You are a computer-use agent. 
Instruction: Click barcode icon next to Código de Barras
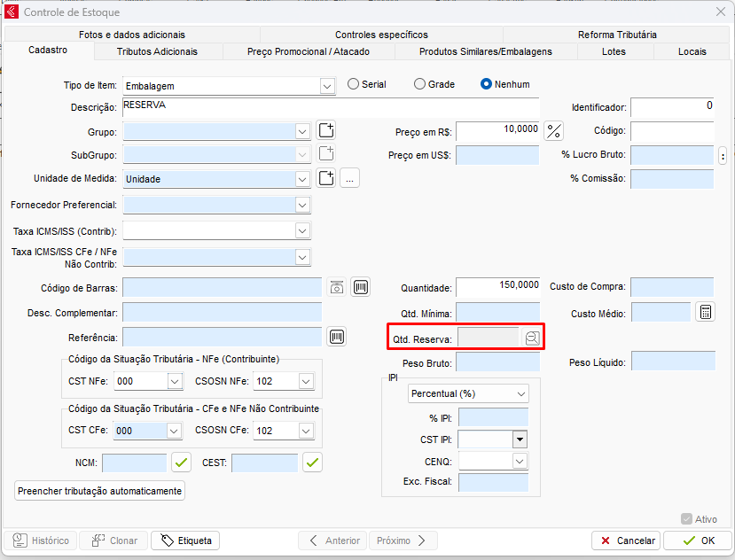coord(360,287)
